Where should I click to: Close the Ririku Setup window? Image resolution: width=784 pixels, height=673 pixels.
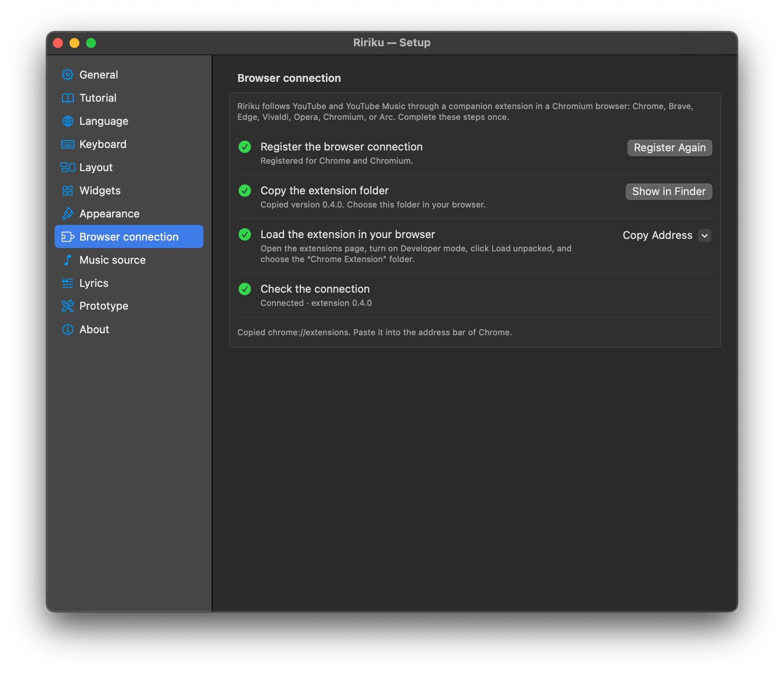[58, 43]
